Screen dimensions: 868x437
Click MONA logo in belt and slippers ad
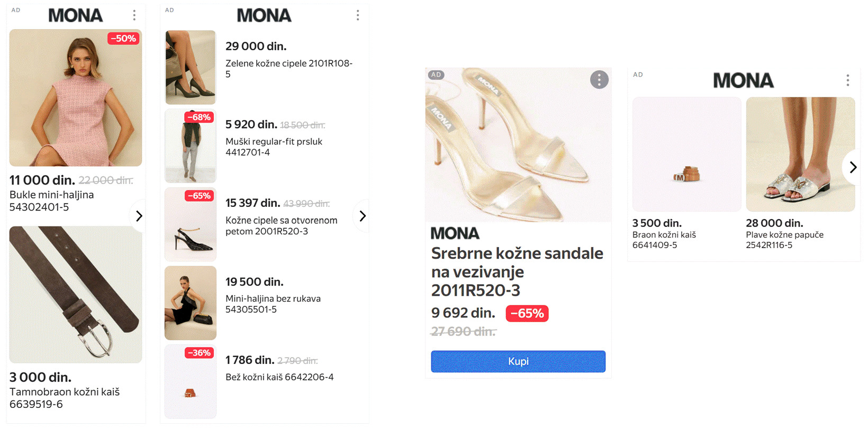(743, 80)
